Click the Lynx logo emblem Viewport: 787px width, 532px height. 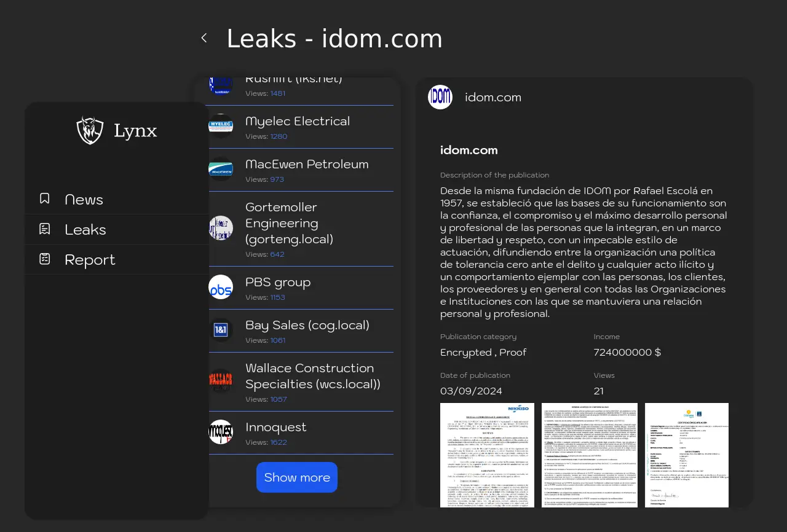90,130
